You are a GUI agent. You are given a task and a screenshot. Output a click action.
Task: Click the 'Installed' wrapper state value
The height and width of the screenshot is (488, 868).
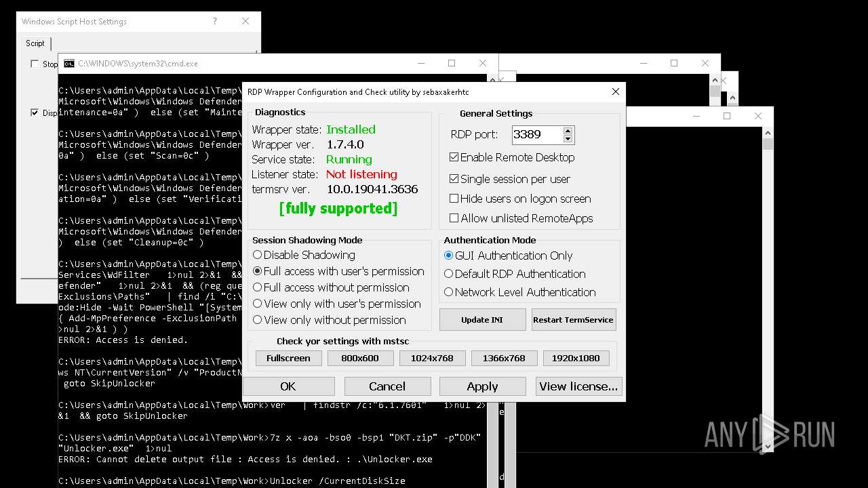pos(351,129)
